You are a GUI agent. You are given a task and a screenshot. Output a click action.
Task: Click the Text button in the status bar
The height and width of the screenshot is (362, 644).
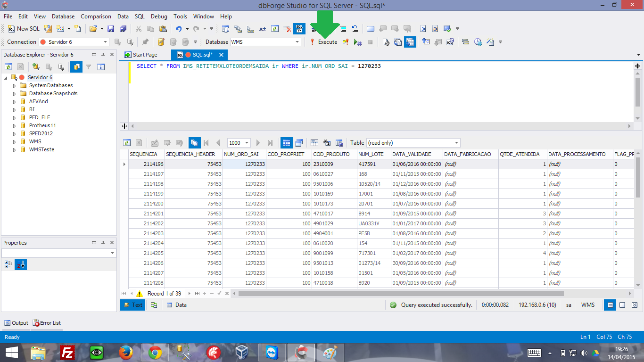(x=132, y=304)
